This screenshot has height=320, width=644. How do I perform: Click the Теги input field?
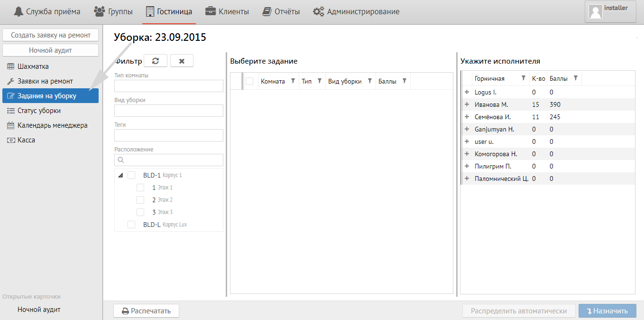169,135
